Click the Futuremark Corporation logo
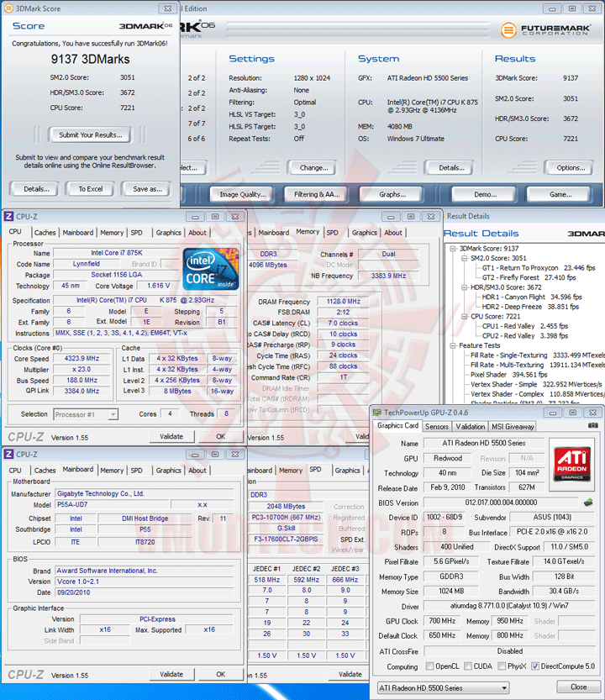 545,30
